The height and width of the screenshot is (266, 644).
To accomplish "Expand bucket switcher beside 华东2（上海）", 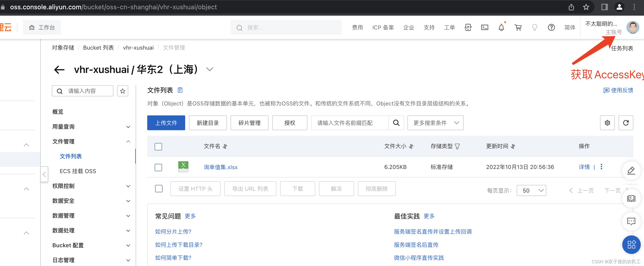I will (209, 69).
